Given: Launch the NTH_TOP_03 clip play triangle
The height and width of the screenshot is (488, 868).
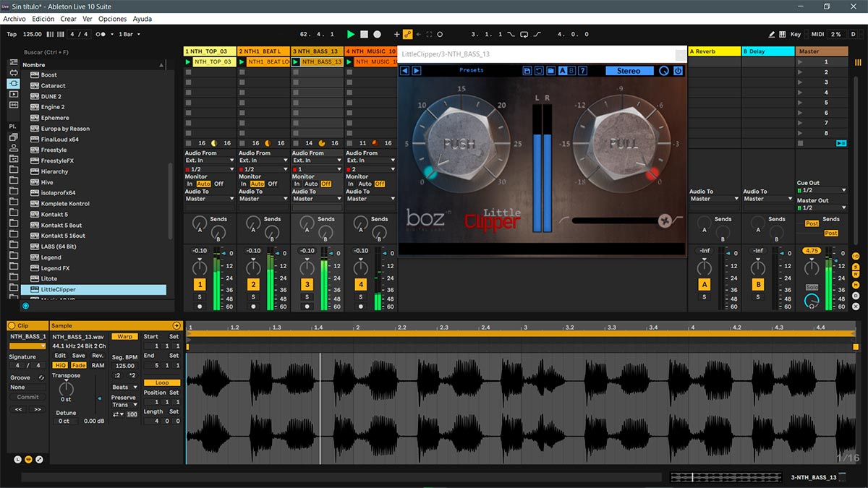Looking at the screenshot, I should 188,62.
